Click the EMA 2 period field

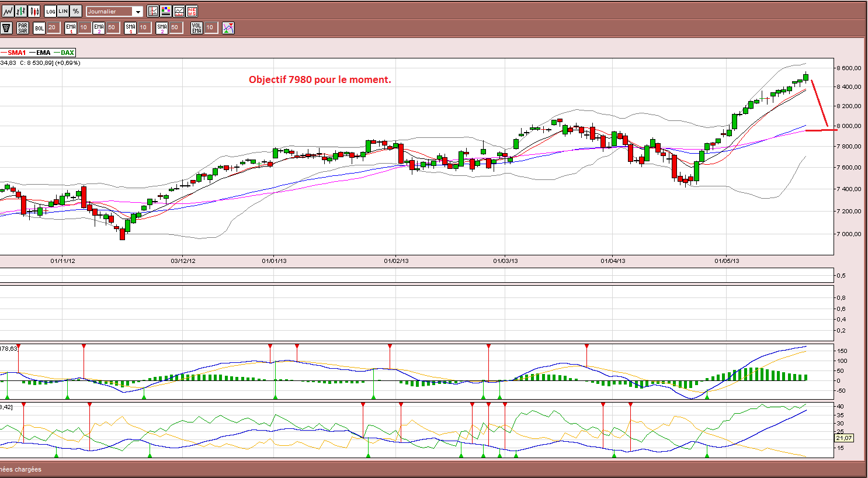[x=112, y=27]
